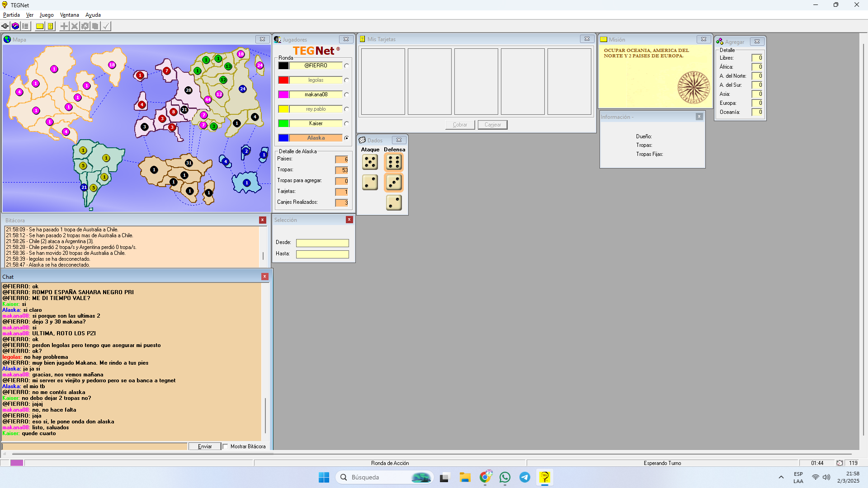Click the black color swatch for @FIERRO
This screenshot has width=868, height=488.
(x=283, y=66)
